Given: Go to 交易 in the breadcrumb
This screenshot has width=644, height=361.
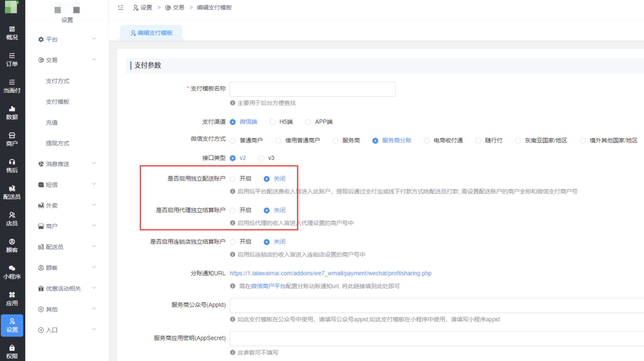Looking at the screenshot, I should (x=175, y=7).
